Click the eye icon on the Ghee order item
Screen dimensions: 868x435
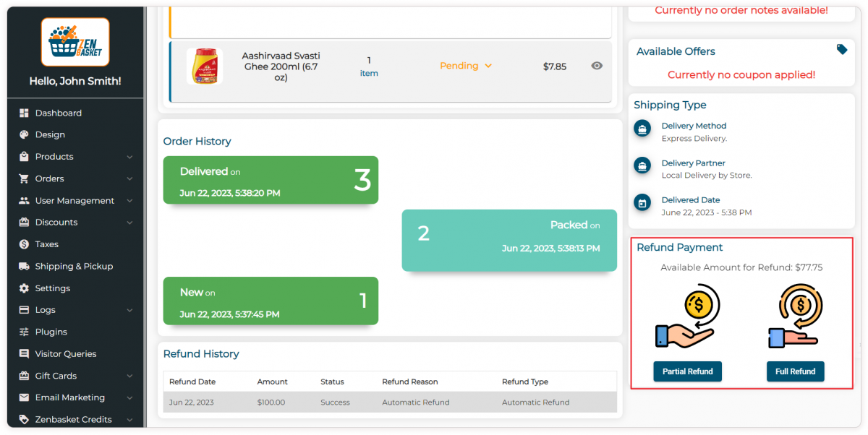(x=596, y=66)
